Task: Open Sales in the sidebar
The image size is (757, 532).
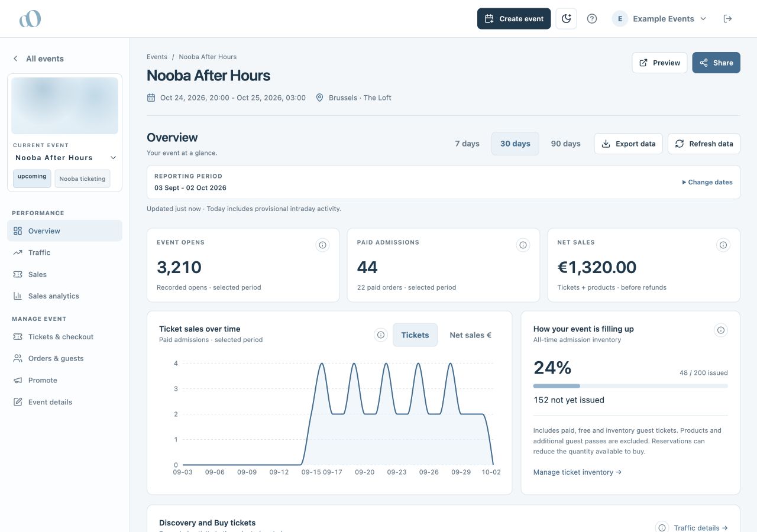Action: click(65, 274)
